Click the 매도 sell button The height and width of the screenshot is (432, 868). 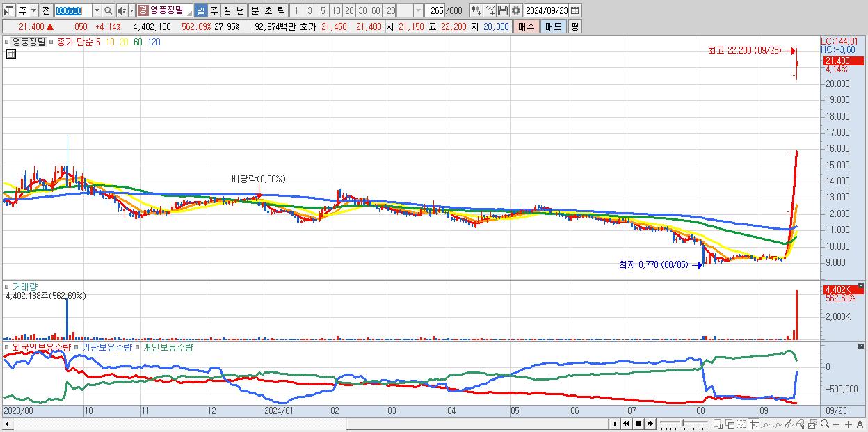[554, 26]
